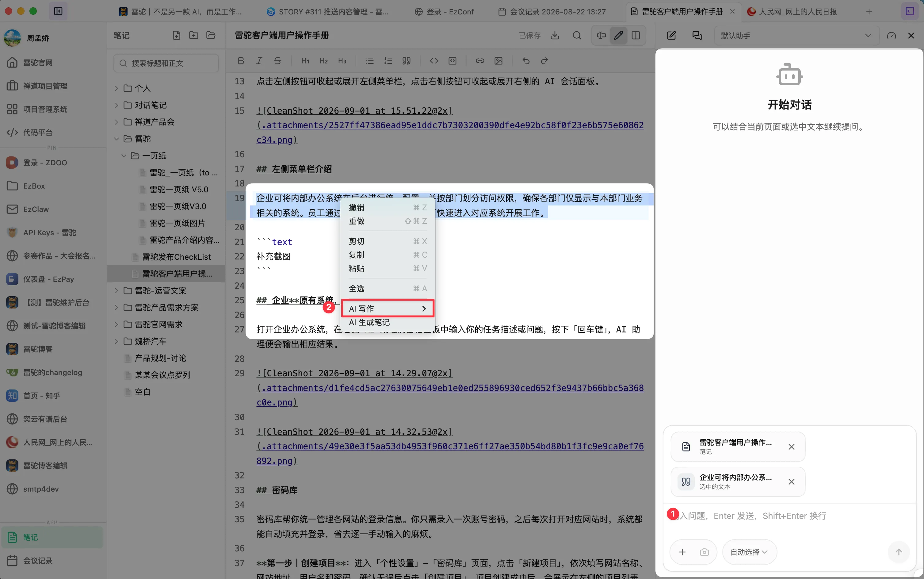
Task: Select 全选 in context menu
Action: click(388, 288)
